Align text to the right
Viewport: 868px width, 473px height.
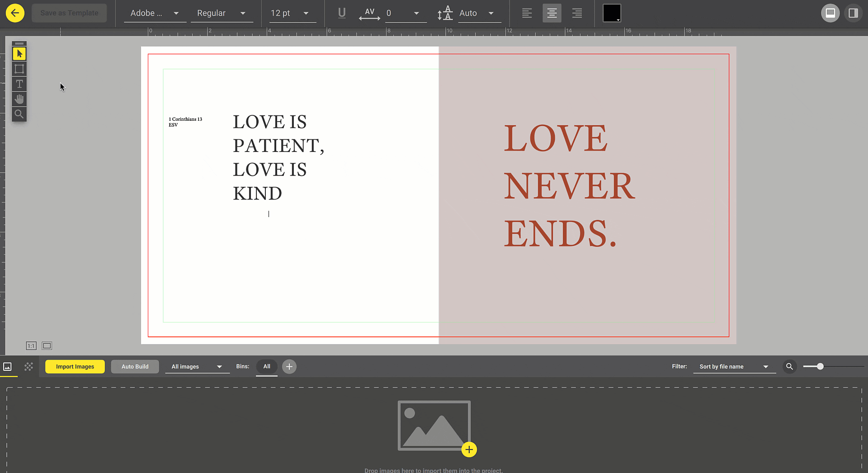pos(577,13)
